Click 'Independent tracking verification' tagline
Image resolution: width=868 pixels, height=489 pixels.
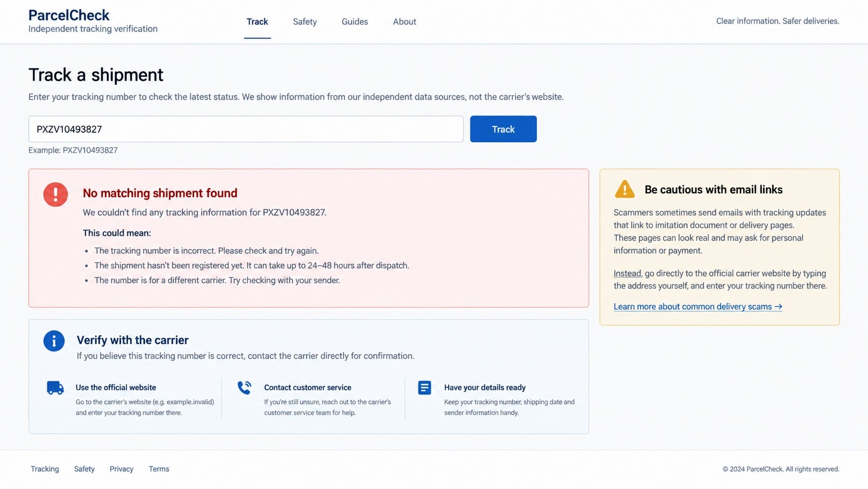[x=93, y=29]
